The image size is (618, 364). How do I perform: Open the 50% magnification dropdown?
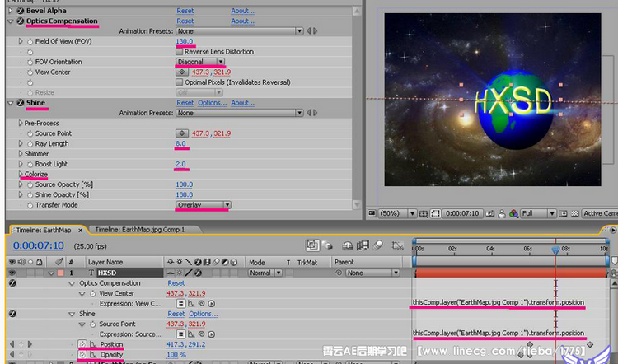tap(397, 213)
